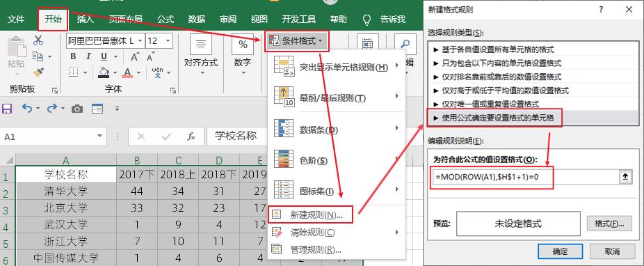
Task: Switch to the 插入 ribbon tab
Action: 85,19
